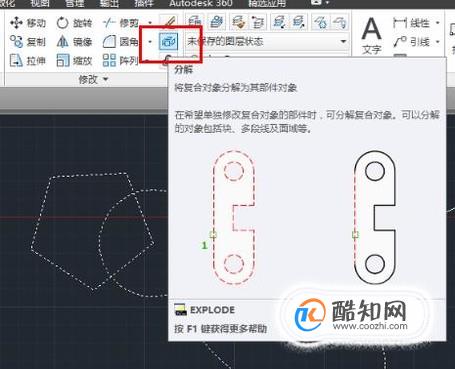Choose the Fillet (圆角) tool
This screenshot has width=455, height=369.
click(120, 42)
